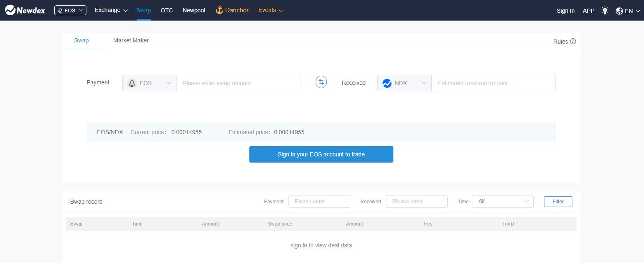Click the EOS coin icon in Payment
The height and width of the screenshot is (263, 644).
click(x=132, y=83)
